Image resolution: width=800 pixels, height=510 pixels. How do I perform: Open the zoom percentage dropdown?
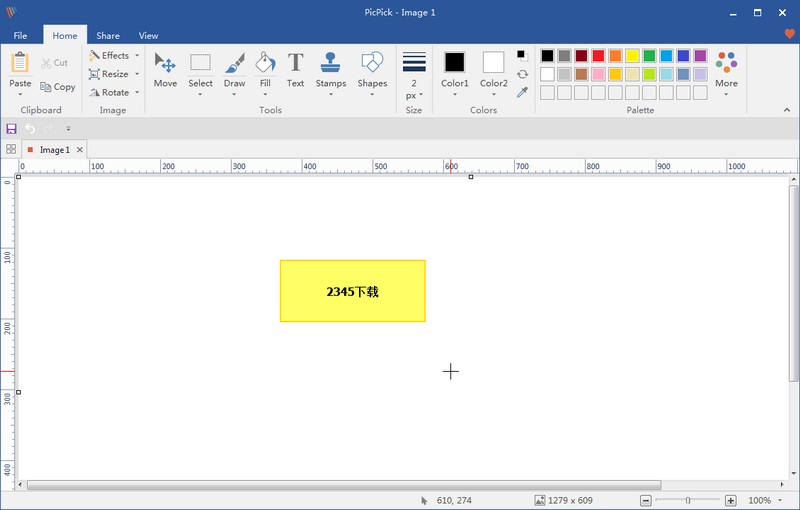[x=780, y=500]
